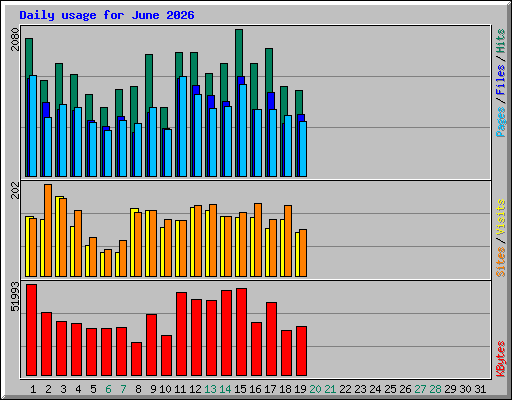Image resolution: width=512 pixels, height=400 pixels.
Task: Click the red KBytes bar for day 1
Action: [x=31, y=330]
